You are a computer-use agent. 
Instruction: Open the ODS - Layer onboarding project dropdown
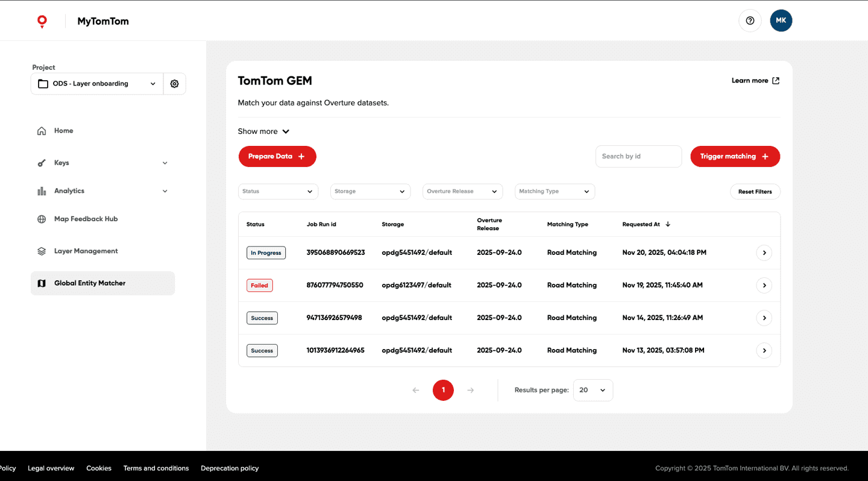click(x=96, y=84)
